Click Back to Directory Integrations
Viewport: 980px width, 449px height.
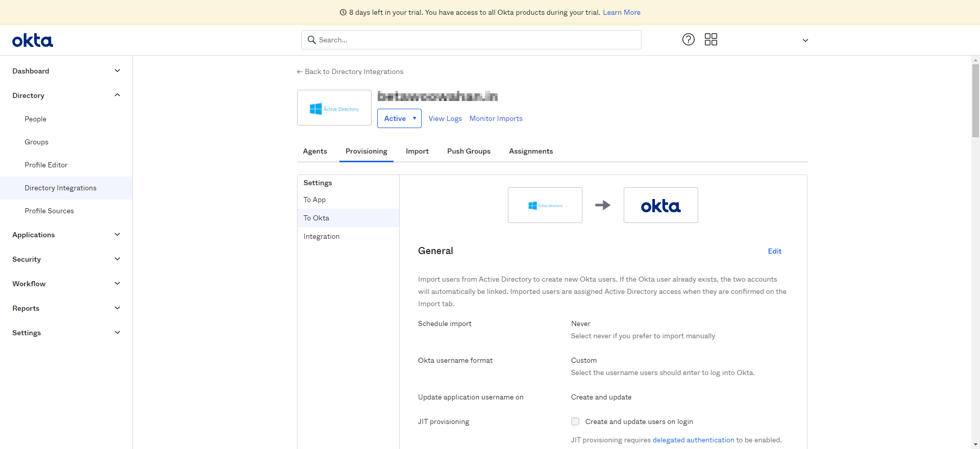(350, 71)
